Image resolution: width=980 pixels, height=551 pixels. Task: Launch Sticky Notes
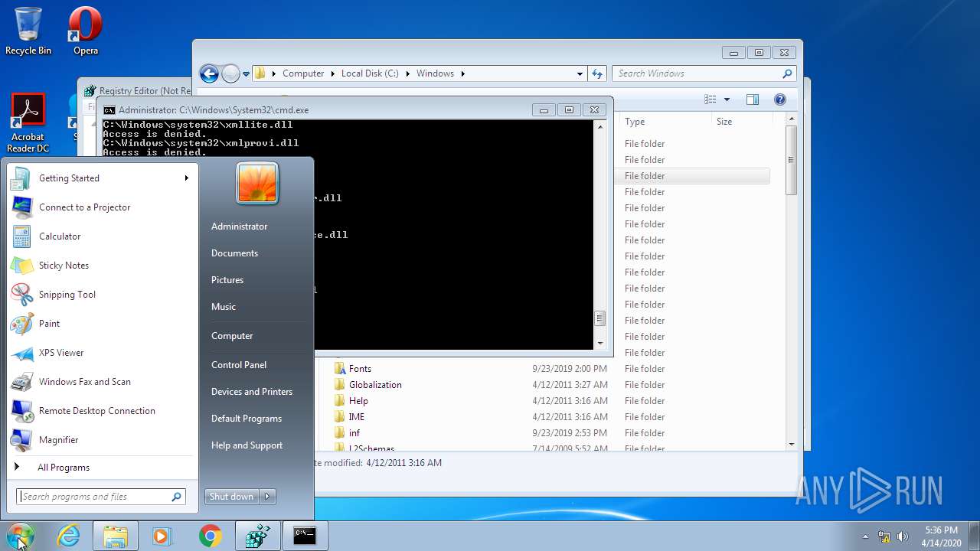pyautogui.click(x=102, y=266)
